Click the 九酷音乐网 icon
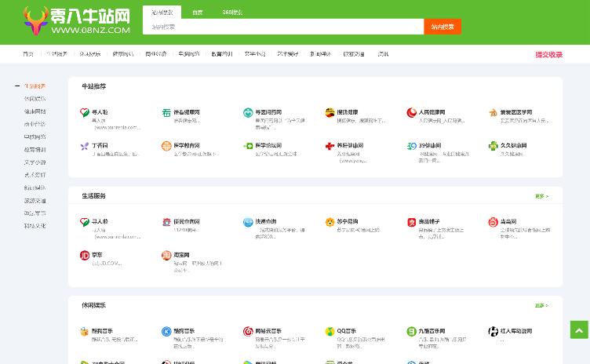The width and height of the screenshot is (590, 364). 411,332
